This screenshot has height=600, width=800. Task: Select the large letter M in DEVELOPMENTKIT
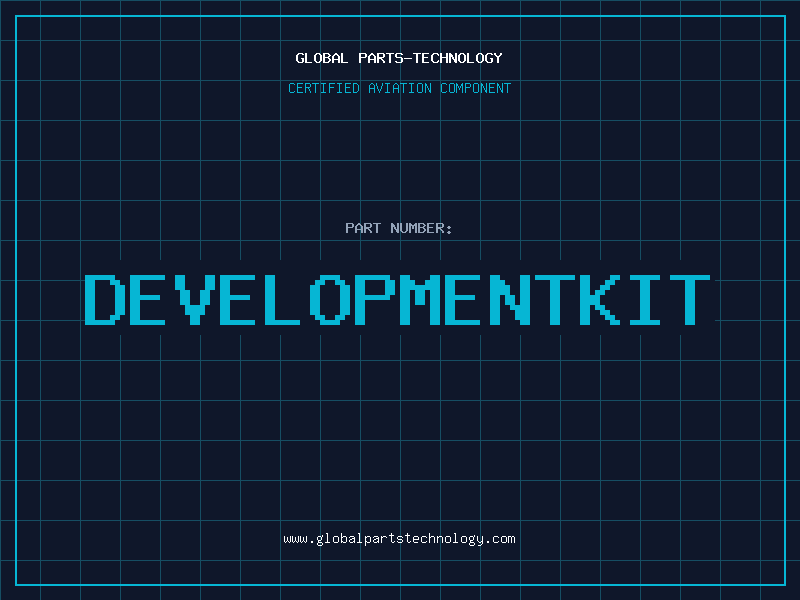[419, 300]
